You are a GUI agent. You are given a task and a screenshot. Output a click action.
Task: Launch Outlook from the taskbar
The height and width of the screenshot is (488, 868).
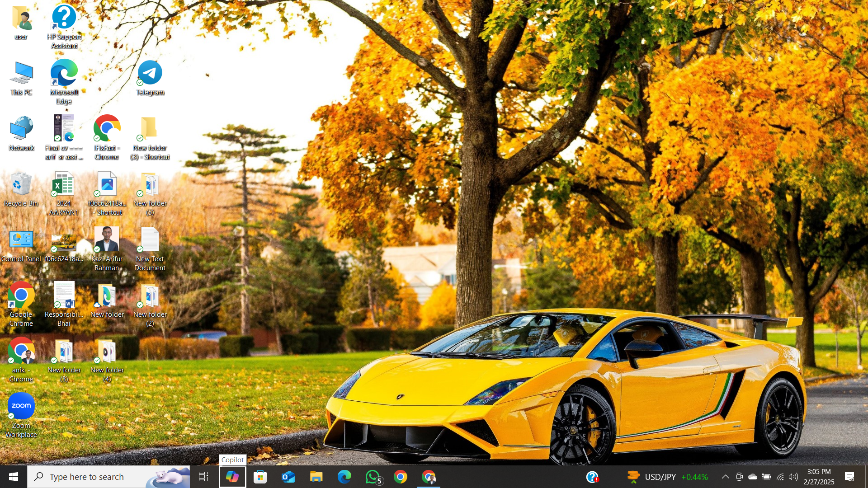click(x=288, y=477)
